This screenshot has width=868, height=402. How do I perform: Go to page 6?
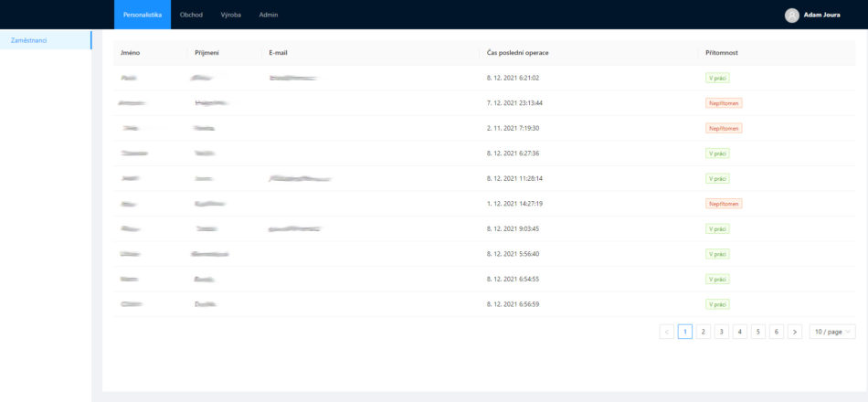click(776, 332)
